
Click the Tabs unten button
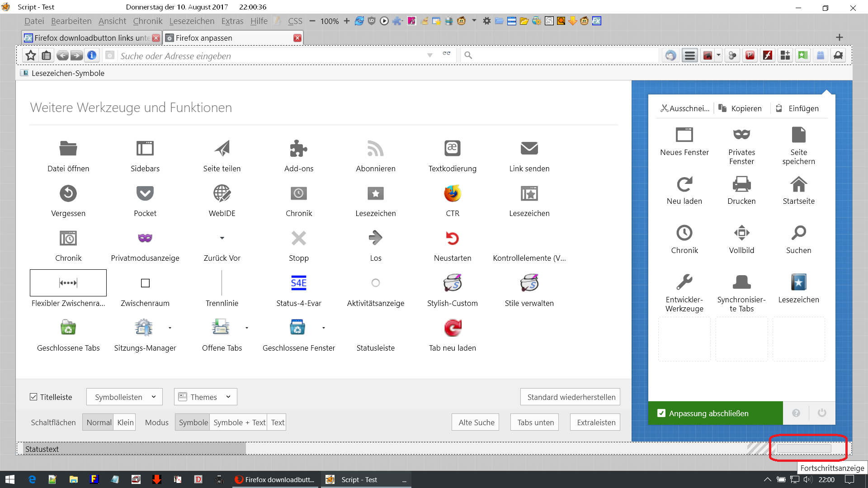pos(535,422)
